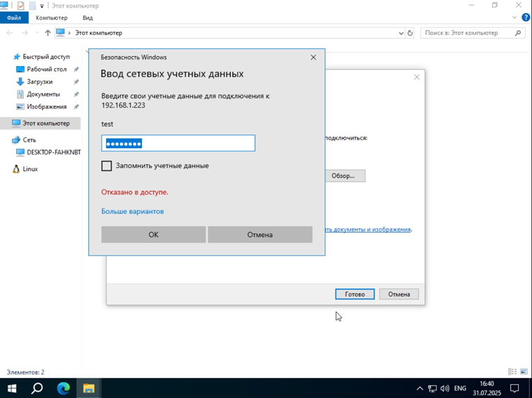Open the Файл ribbon tab

click(14, 17)
